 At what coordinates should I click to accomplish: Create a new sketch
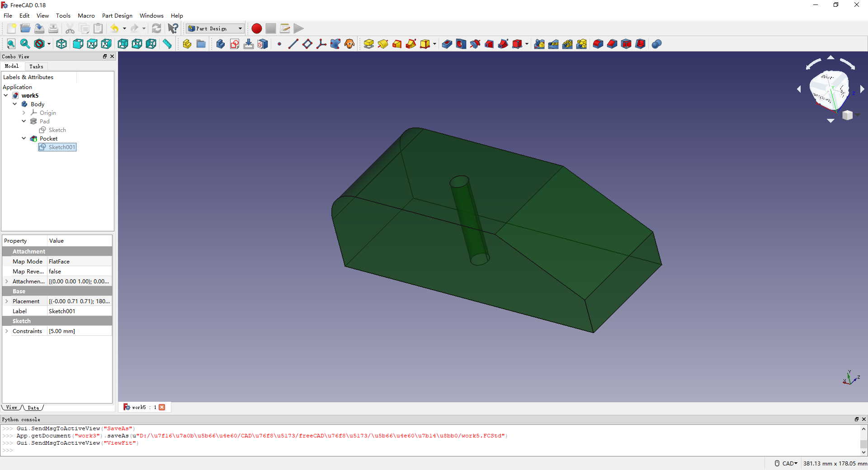point(235,44)
